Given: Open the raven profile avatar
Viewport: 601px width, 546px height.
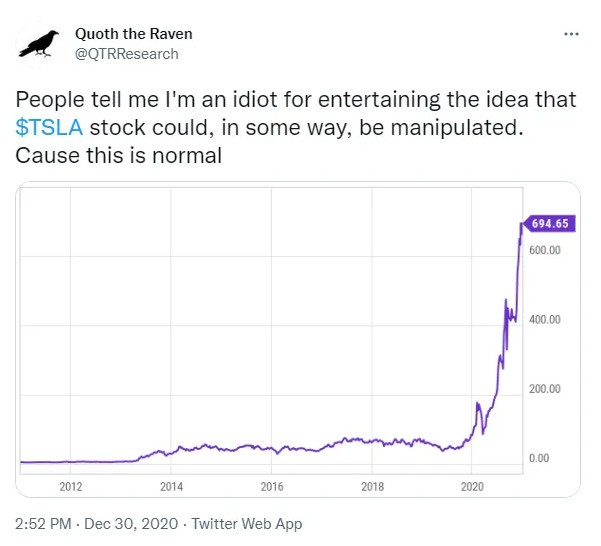Looking at the screenshot, I should click(39, 44).
